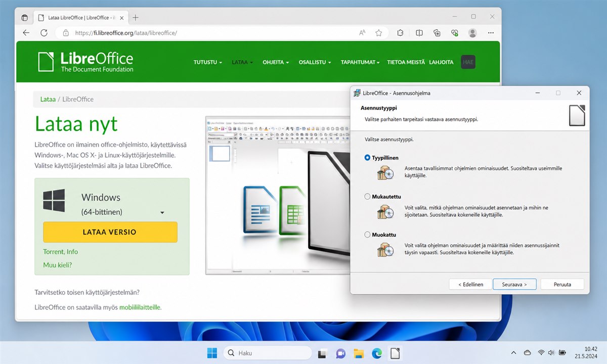Open Browser essentials heart icon
Image resolution: width=607 pixels, height=364 pixels.
(x=455, y=33)
